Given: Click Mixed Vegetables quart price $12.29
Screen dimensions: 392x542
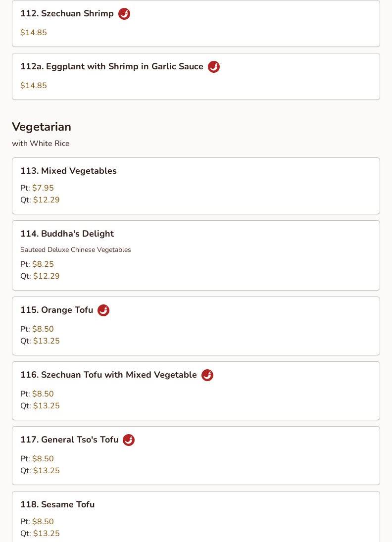Looking at the screenshot, I should [x=46, y=200].
